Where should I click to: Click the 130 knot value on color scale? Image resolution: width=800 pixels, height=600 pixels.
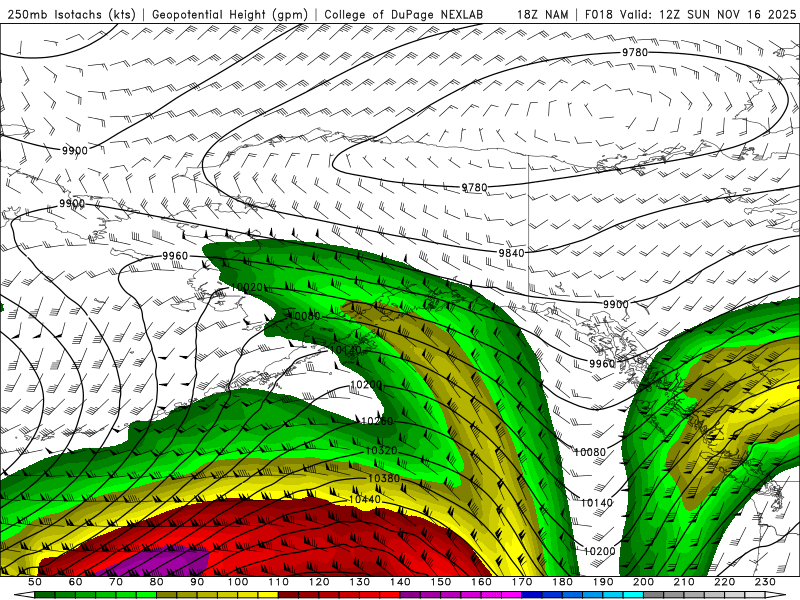[360, 582]
